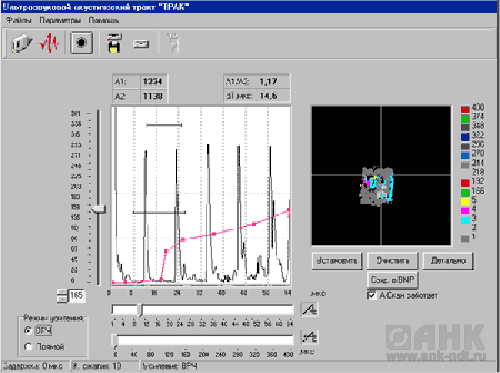Click curve icon beside the lower horizontal slider
The image size is (500, 373).
309,337
